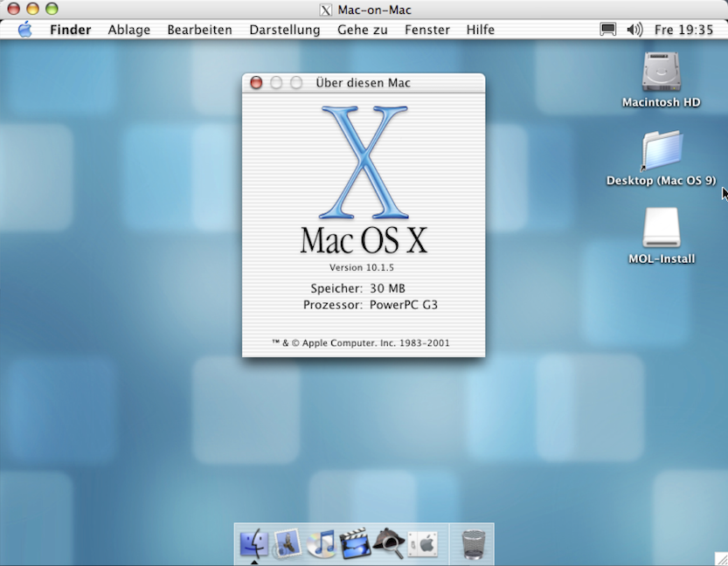Click the Mac-on-Mac window resize grip
The height and width of the screenshot is (566, 728).
coord(721,559)
